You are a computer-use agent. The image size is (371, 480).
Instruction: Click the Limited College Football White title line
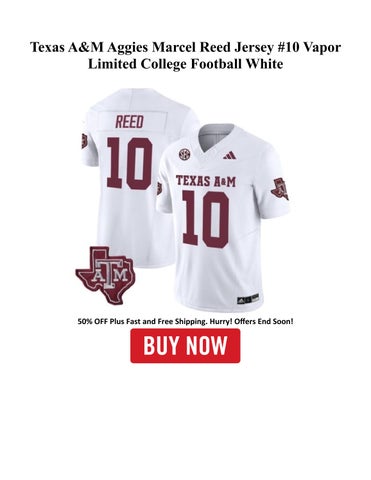click(x=185, y=64)
